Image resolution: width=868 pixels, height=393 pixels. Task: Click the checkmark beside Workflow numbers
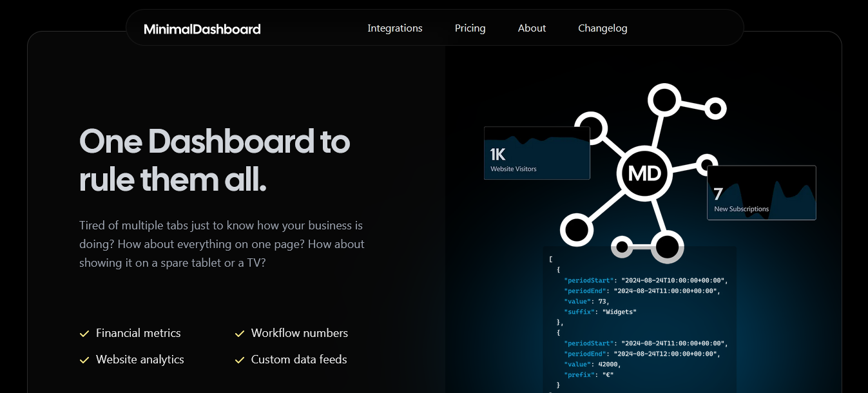(240, 334)
